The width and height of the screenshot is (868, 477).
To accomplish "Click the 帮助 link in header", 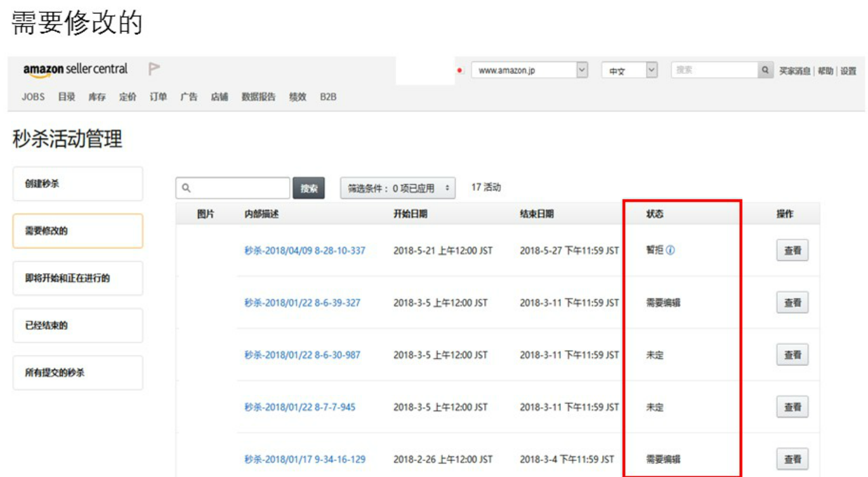I will point(825,71).
